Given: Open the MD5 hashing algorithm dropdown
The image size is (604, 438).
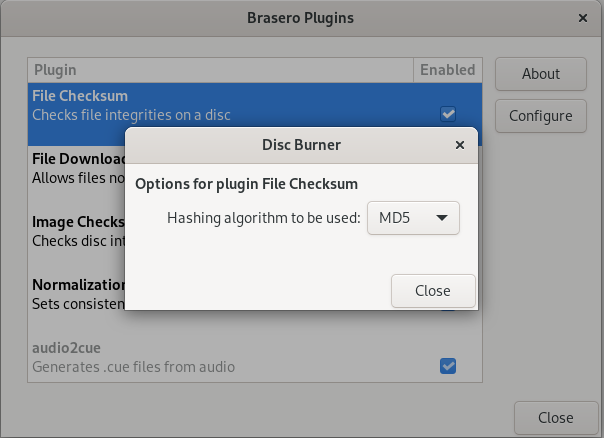Looking at the screenshot, I should click(413, 218).
